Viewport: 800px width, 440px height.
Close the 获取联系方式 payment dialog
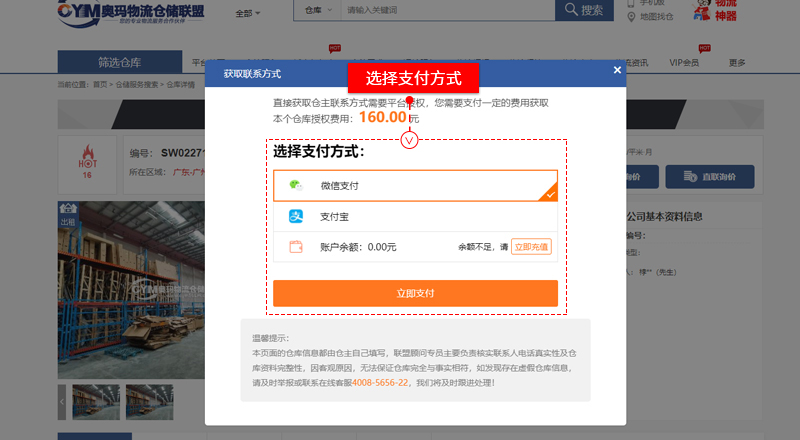point(617,71)
